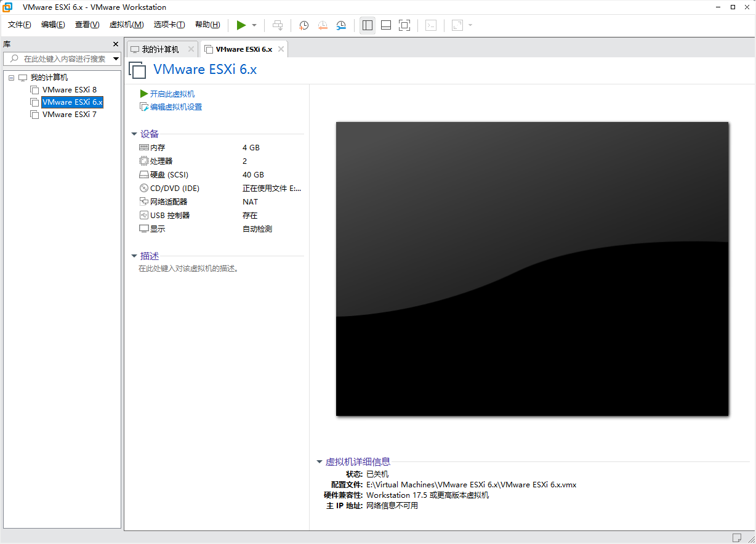Screen dimensions: 756x544
Task: Collapse the 设备 devices section
Action: 134,134
